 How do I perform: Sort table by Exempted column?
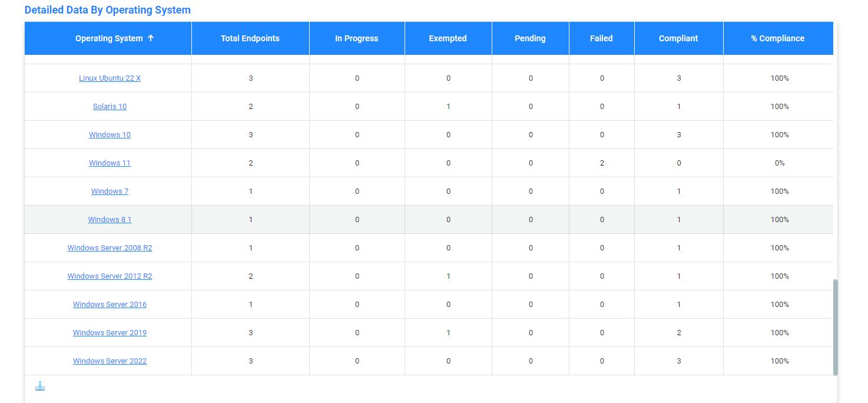pos(448,38)
